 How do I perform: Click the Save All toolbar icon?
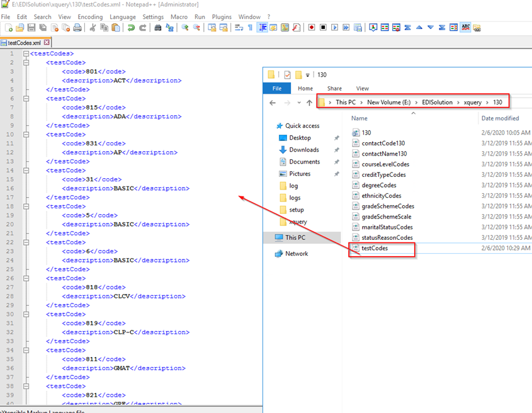(43, 28)
